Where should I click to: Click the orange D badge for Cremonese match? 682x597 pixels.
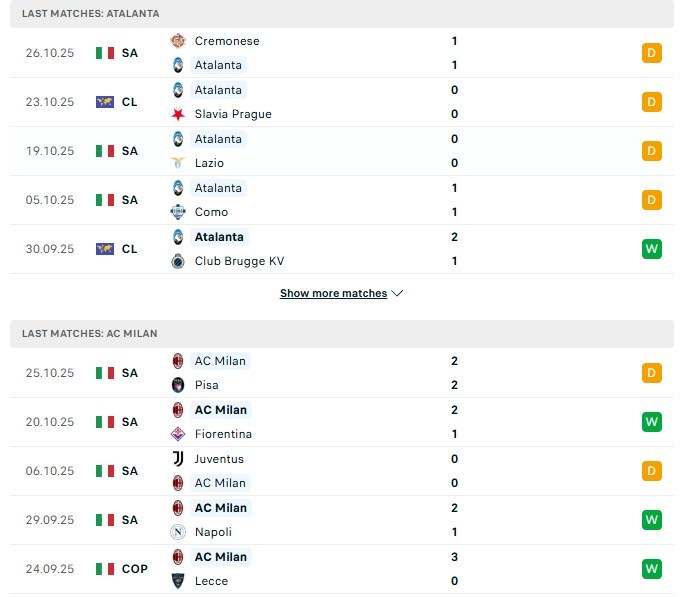pyautogui.click(x=652, y=53)
